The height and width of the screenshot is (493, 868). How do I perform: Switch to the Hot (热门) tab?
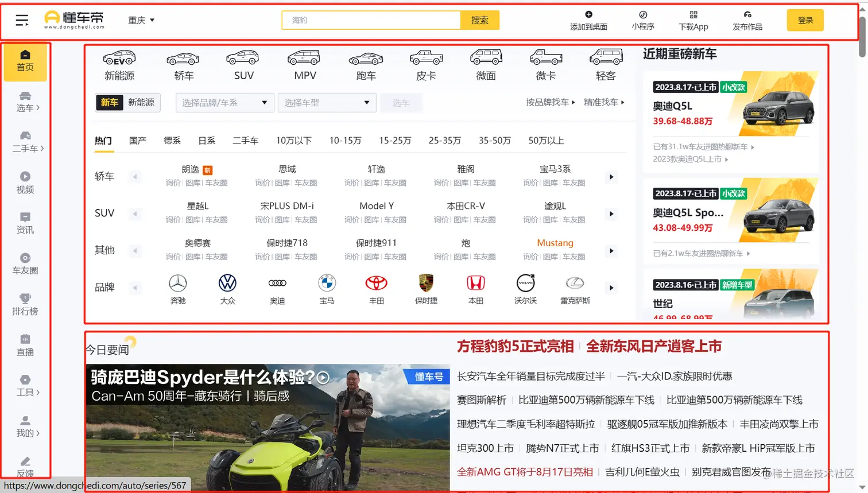pyautogui.click(x=103, y=141)
